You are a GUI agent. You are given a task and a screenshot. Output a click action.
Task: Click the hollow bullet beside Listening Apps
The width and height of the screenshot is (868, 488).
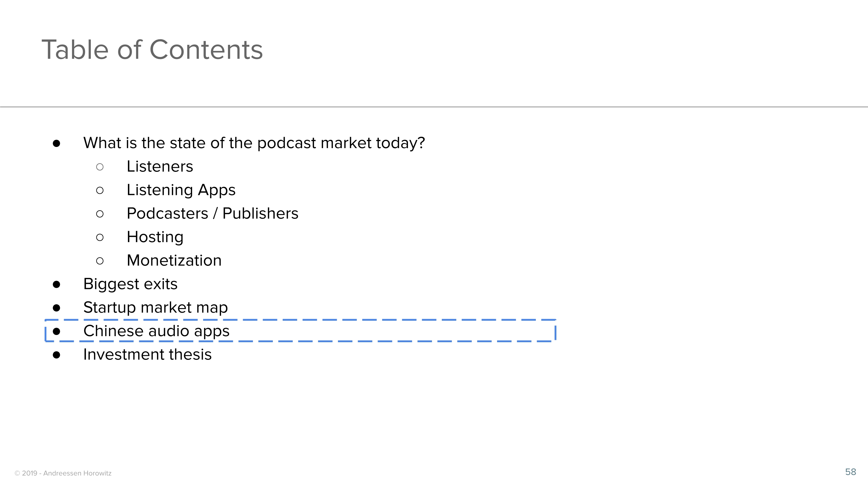click(100, 191)
